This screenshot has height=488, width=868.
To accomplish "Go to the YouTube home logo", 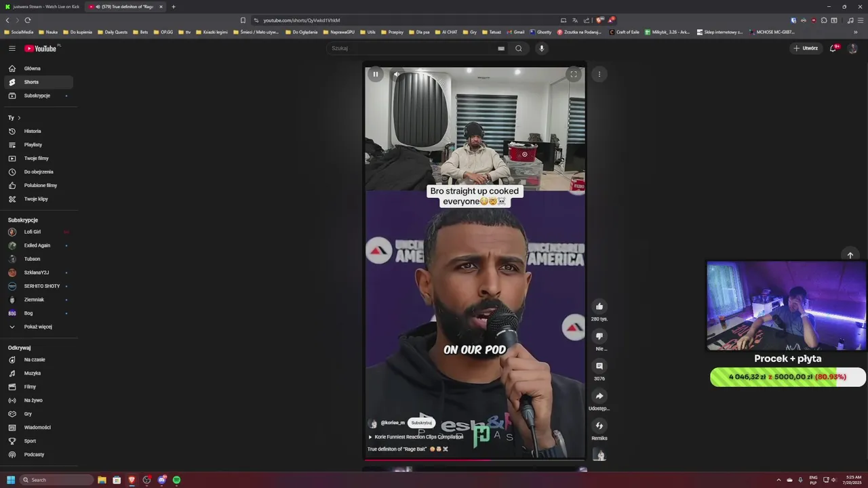I will point(42,48).
